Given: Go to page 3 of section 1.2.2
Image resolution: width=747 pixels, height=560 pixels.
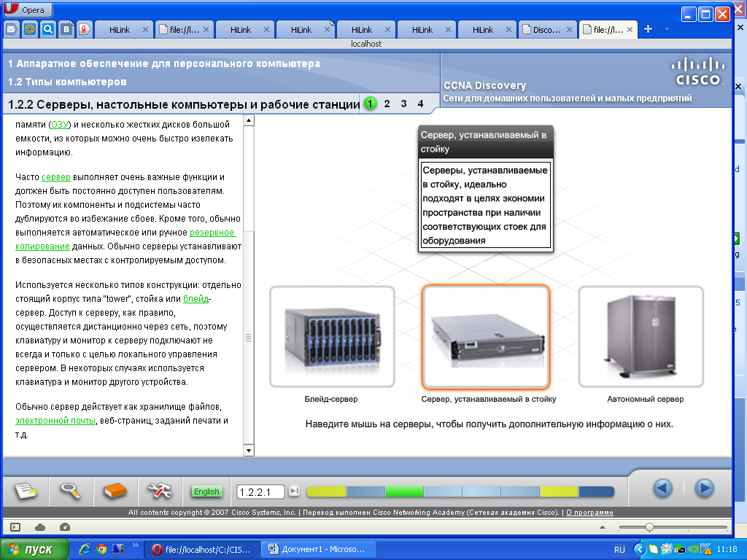Looking at the screenshot, I should click(403, 104).
